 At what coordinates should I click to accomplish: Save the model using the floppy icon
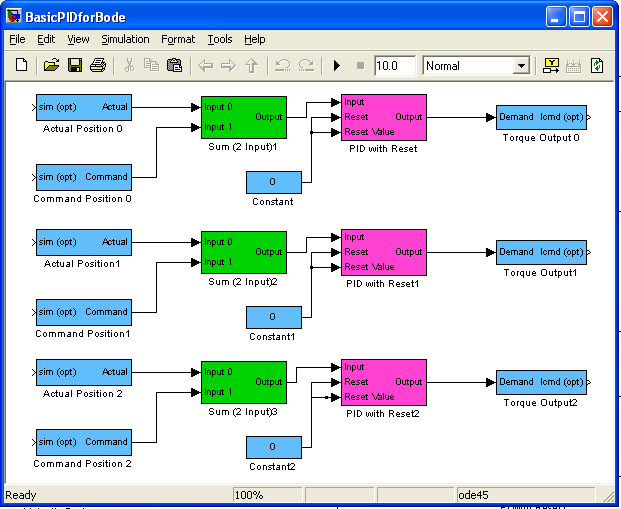tap(74, 66)
